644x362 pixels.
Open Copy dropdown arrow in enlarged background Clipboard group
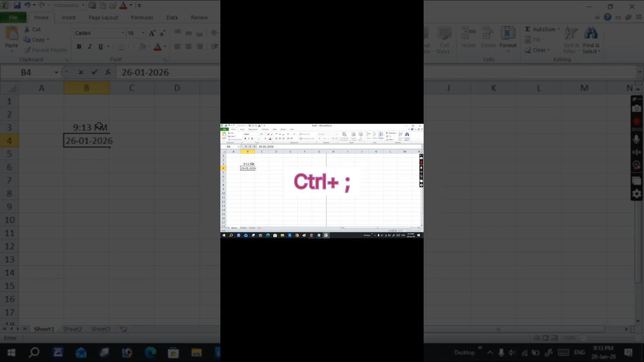(48, 40)
